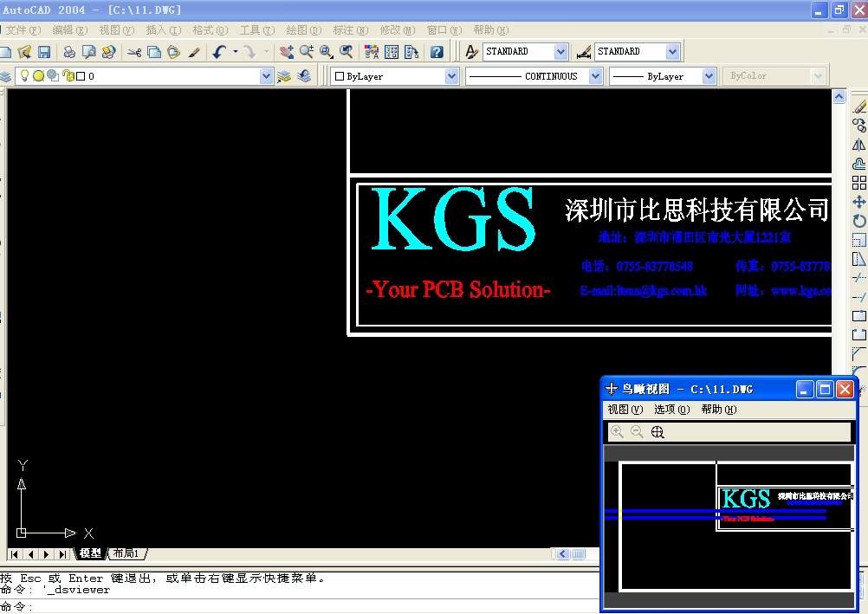Open a drawing file with the Open icon
The image size is (868, 614).
[24, 52]
